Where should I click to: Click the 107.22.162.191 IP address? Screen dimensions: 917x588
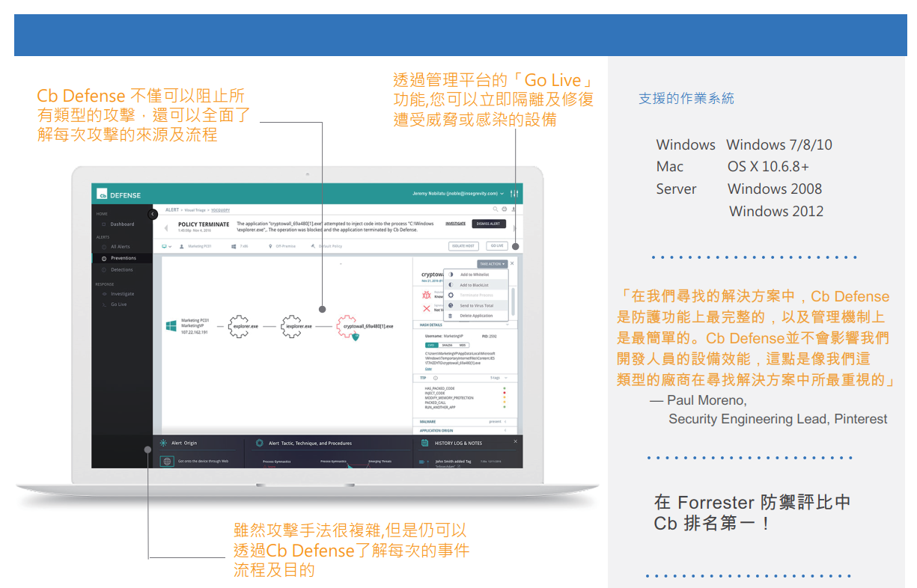tap(195, 332)
